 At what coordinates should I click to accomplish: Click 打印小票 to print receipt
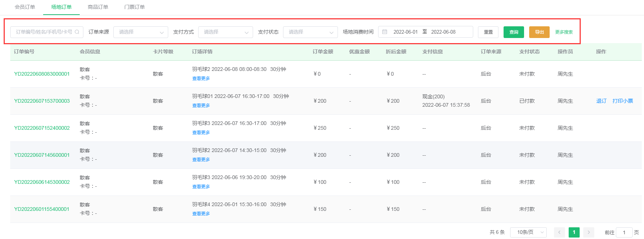[622, 101]
